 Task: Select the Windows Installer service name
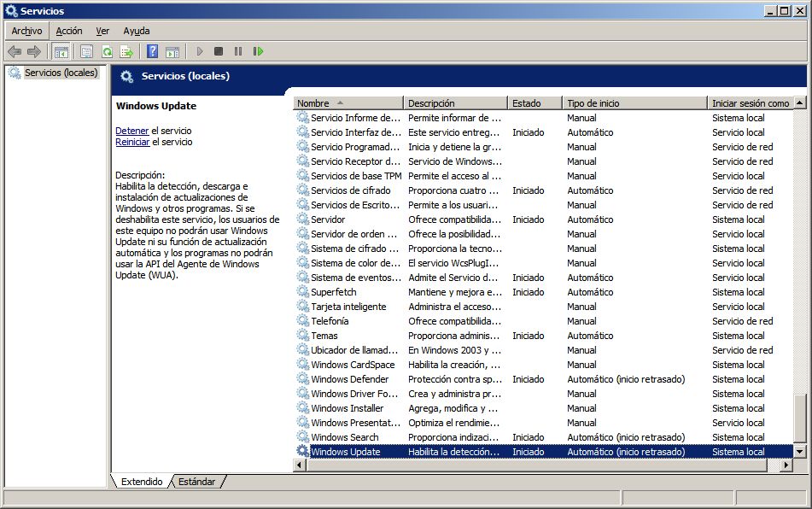coord(347,408)
